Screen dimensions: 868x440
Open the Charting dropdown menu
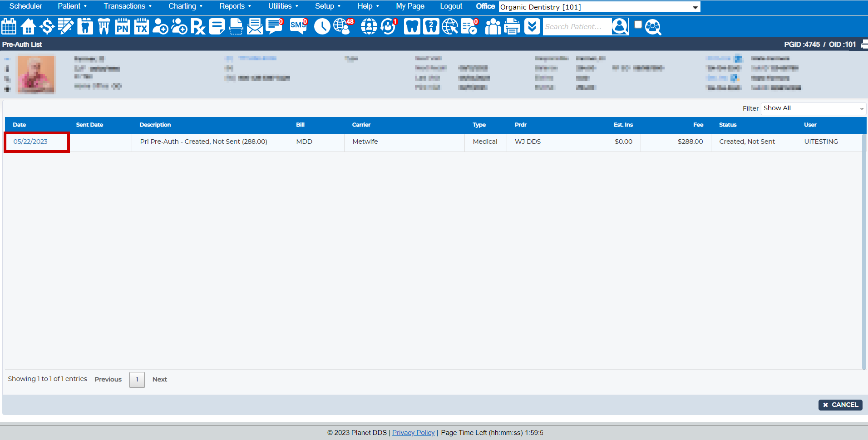(185, 6)
